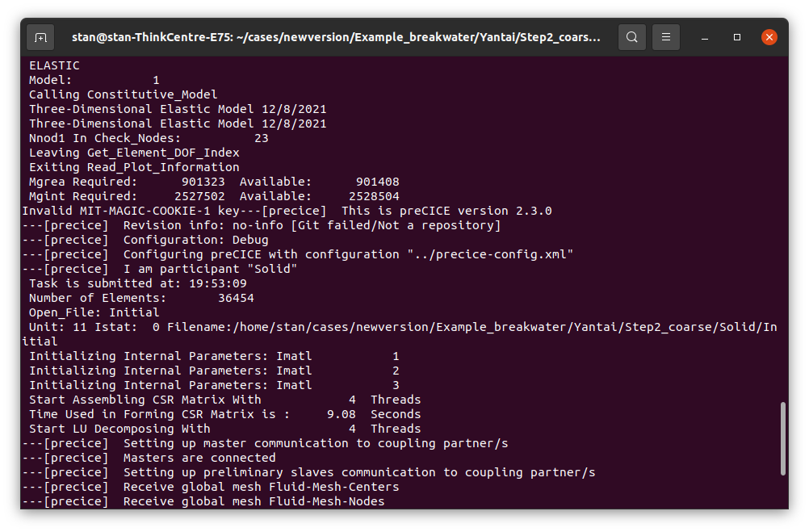Image resolution: width=809 pixels, height=532 pixels.
Task: Click 'Leaving Get_Element_DOF_Index' line
Action: pyautogui.click(x=134, y=153)
